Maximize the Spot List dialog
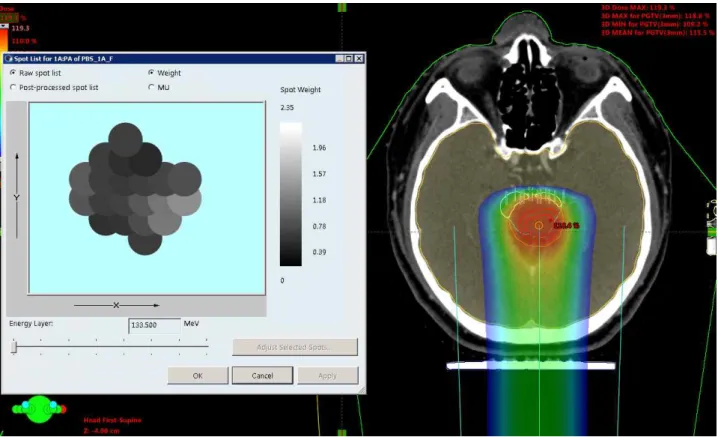Viewport: 718px width, 437px height. pos(349,59)
